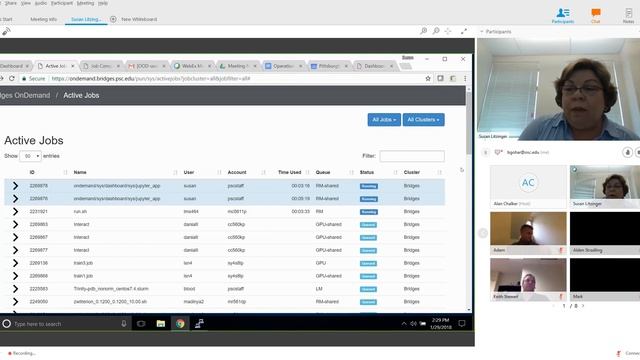Go to previous video page with left arrow
640x360 pixels.
[x=483, y=233]
